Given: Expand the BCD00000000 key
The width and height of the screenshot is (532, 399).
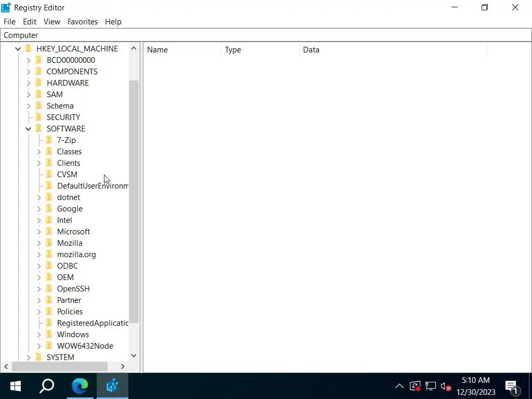Looking at the screenshot, I should 29,60.
